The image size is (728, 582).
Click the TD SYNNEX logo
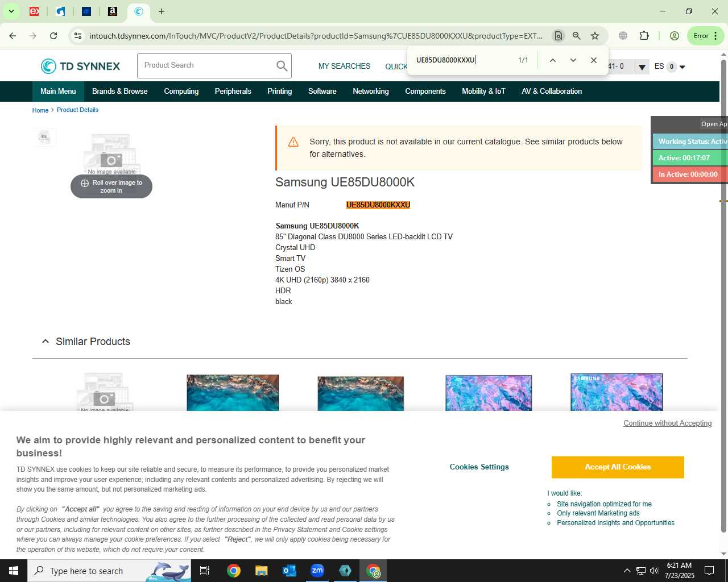pos(80,66)
